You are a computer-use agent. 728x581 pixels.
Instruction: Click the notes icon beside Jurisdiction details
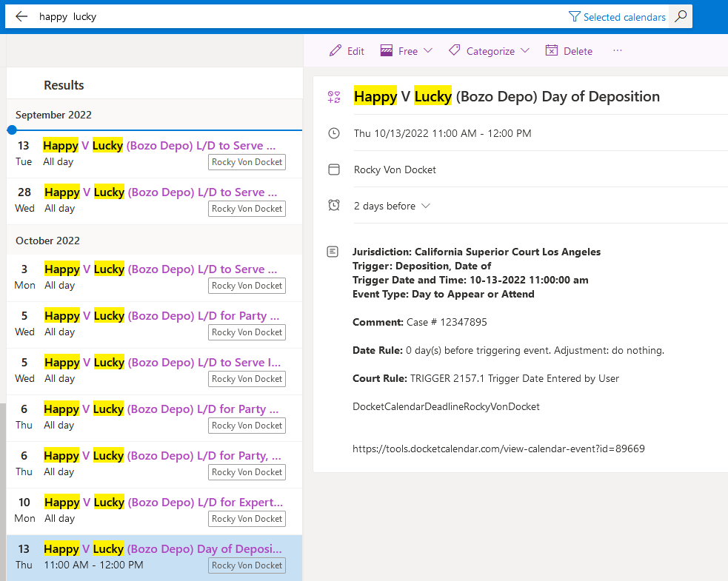point(333,251)
